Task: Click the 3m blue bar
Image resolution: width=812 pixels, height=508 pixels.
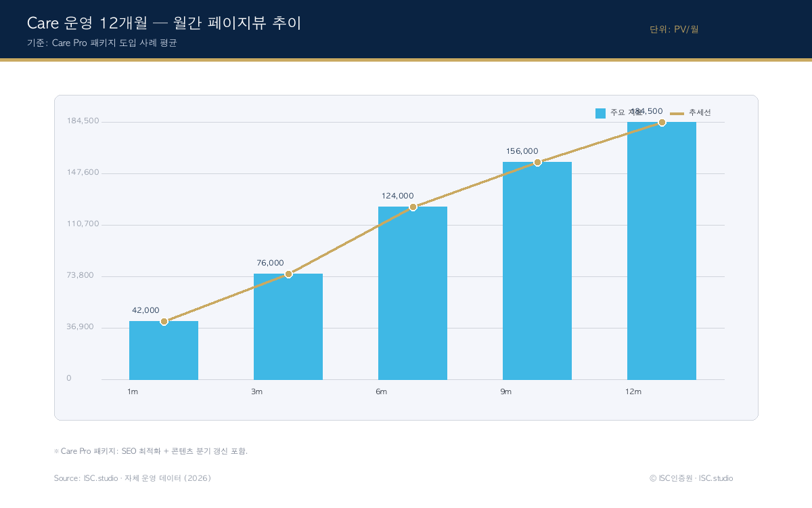Action: tap(288, 326)
